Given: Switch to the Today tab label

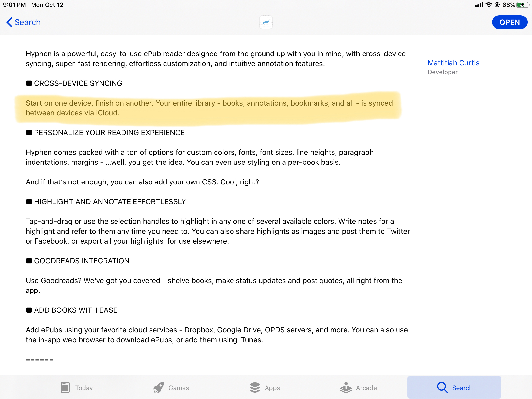Looking at the screenshot, I should pos(84,388).
